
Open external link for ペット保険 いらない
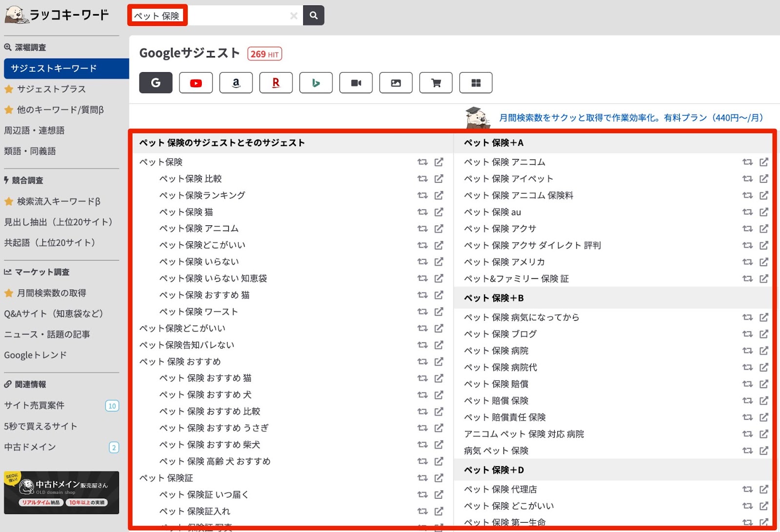coord(439,261)
